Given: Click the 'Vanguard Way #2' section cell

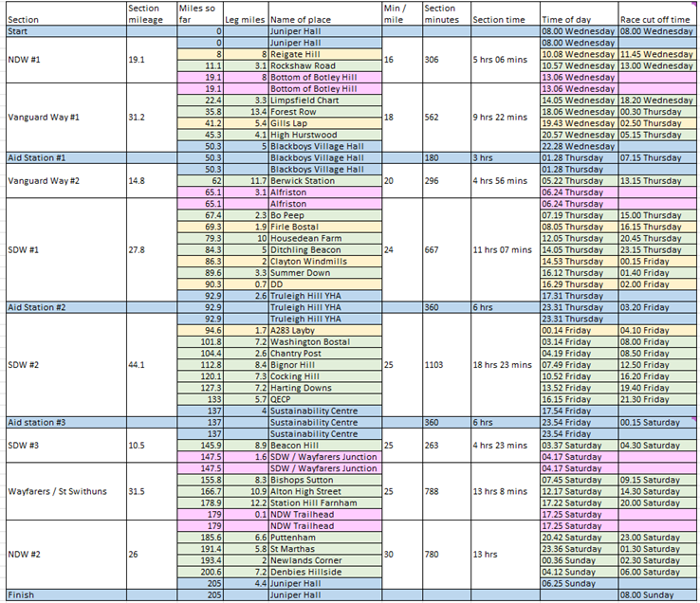Looking at the screenshot, I should 66,181.
